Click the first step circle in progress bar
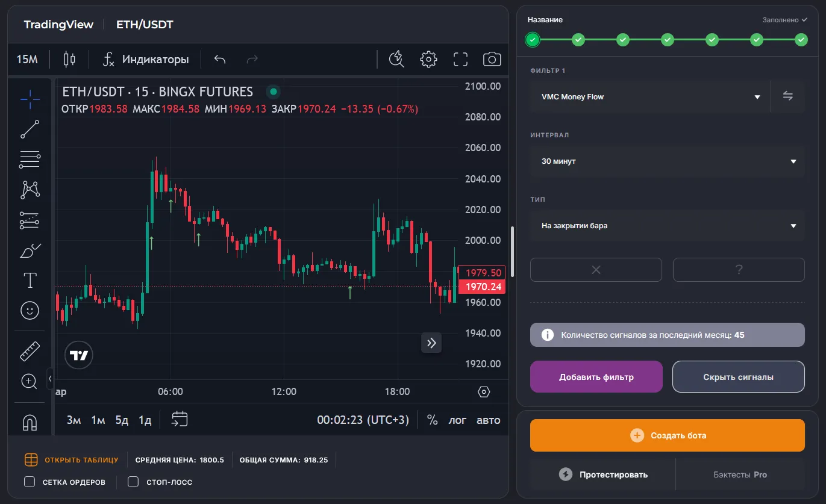Viewport: 826px width, 504px height. click(533, 40)
